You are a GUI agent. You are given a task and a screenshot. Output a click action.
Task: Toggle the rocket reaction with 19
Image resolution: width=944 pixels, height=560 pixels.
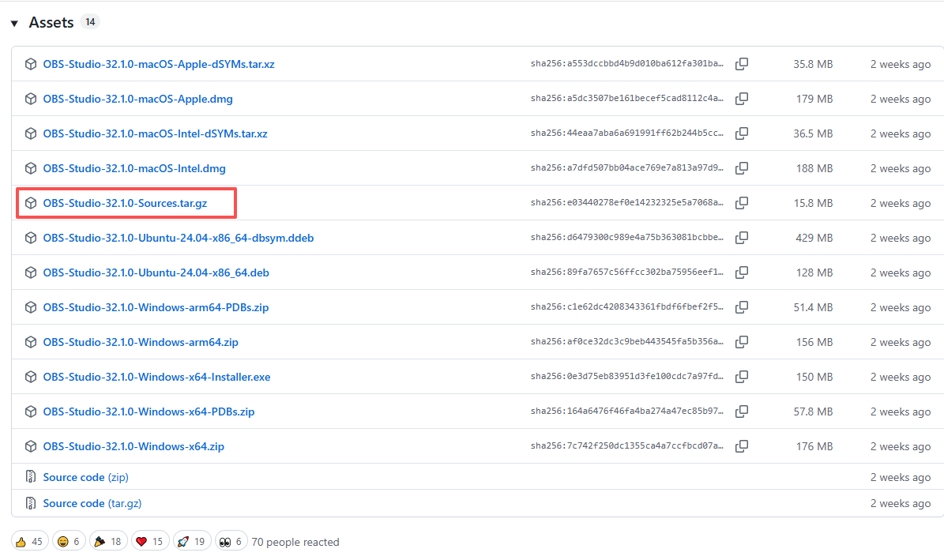[x=192, y=541]
